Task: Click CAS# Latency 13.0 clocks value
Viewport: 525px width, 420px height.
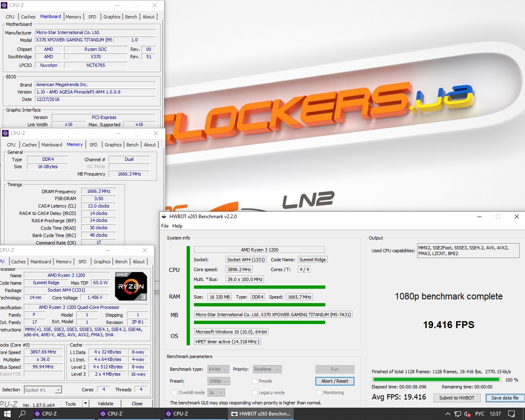Action: (x=98, y=206)
